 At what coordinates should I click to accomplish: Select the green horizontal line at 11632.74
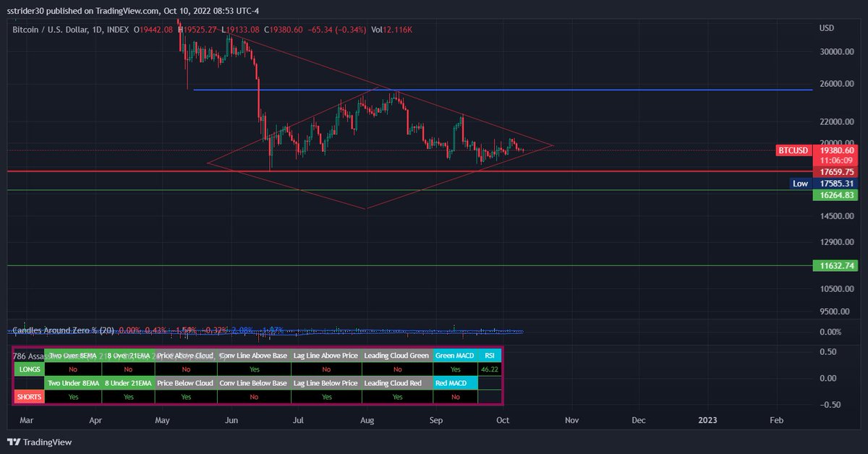pyautogui.click(x=409, y=265)
